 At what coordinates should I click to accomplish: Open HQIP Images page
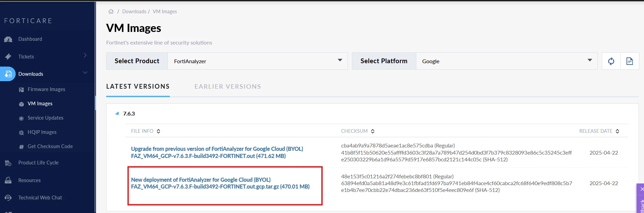(x=42, y=132)
